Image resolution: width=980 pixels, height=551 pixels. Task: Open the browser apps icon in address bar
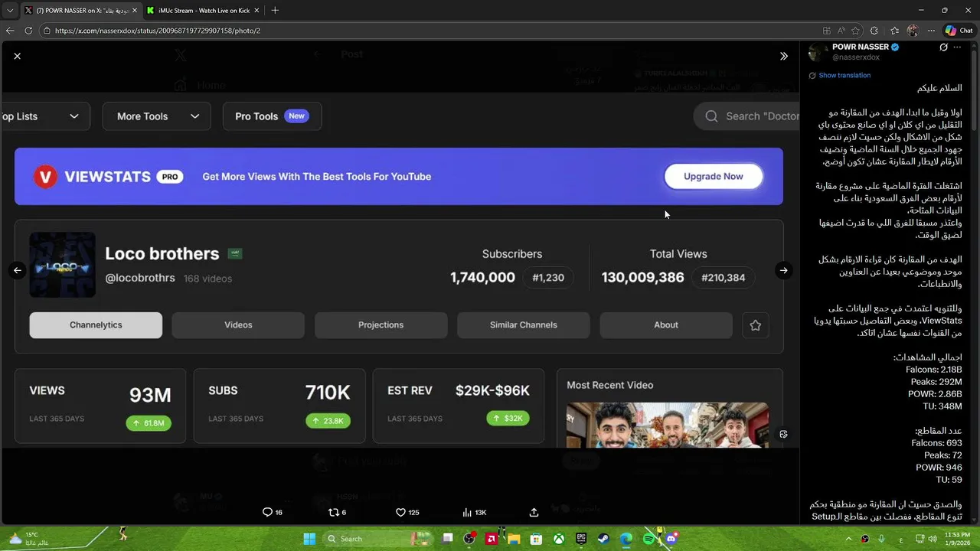(x=826, y=31)
